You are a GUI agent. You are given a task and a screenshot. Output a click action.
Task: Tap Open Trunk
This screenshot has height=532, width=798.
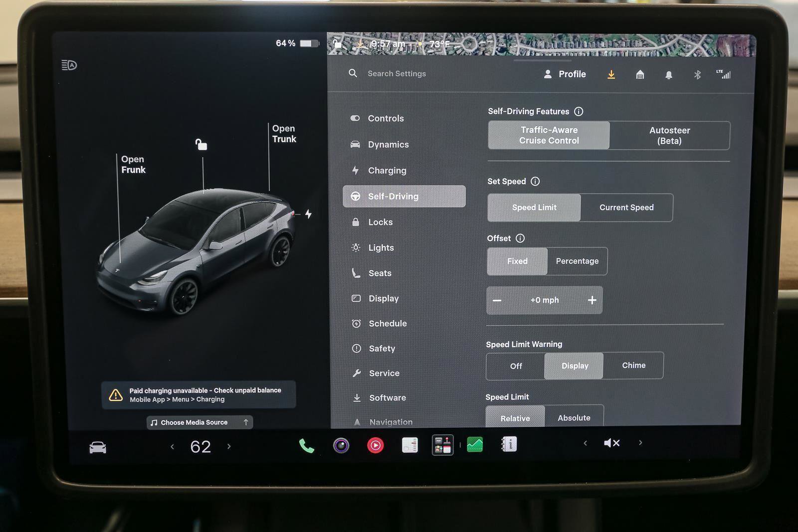[284, 134]
